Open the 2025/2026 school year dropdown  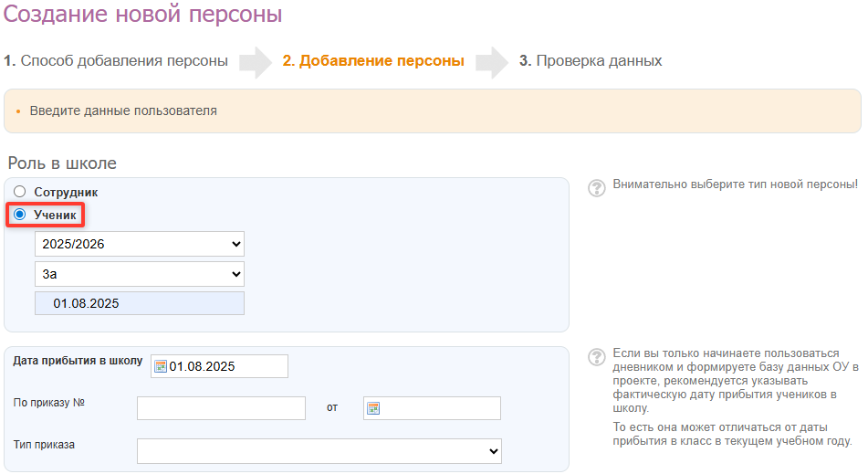click(x=140, y=244)
